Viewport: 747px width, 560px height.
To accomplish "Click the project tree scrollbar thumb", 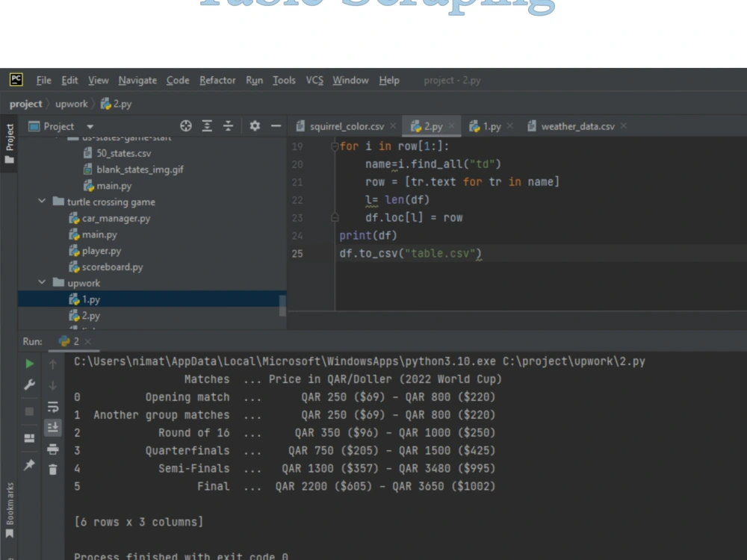I will click(x=282, y=305).
